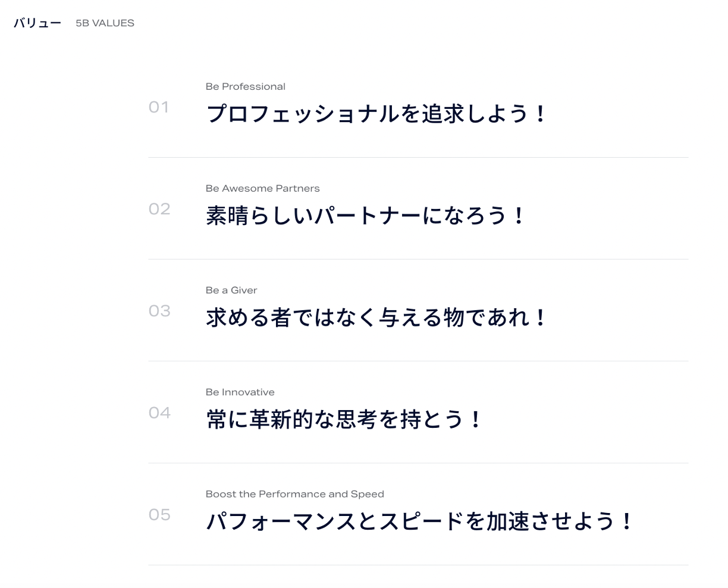Select the 素晴らしいパートナーになろう！ heading
The width and height of the screenshot is (728, 588).
[x=365, y=215]
